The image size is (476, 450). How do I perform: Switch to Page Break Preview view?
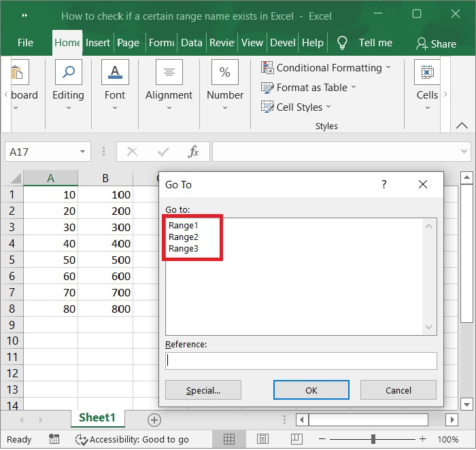(x=296, y=439)
